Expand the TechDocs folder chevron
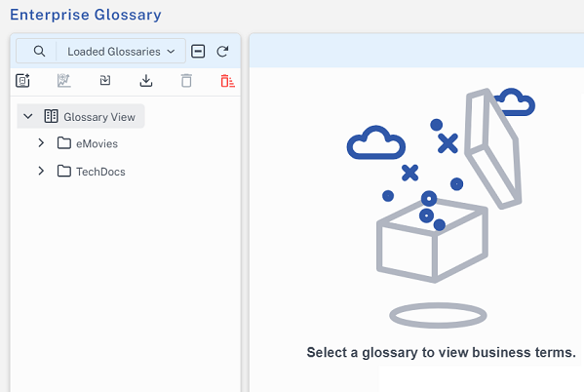584x392 pixels. pyautogui.click(x=41, y=171)
